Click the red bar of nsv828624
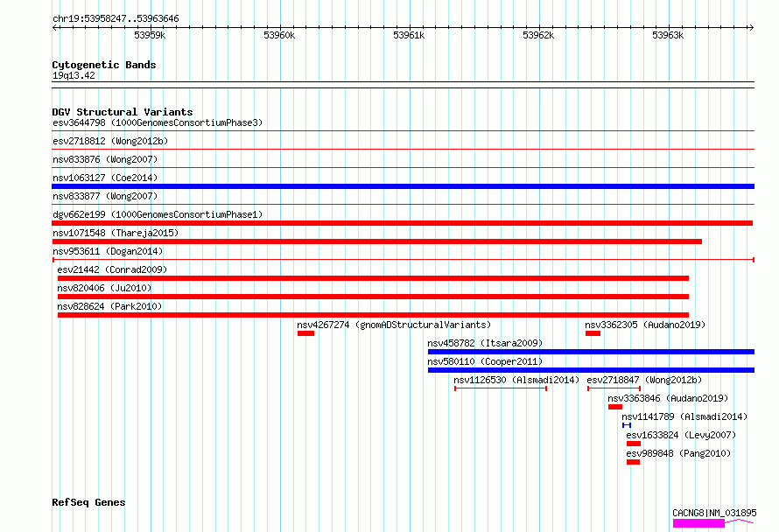Viewport: 779px width, 532px height. tap(373, 315)
